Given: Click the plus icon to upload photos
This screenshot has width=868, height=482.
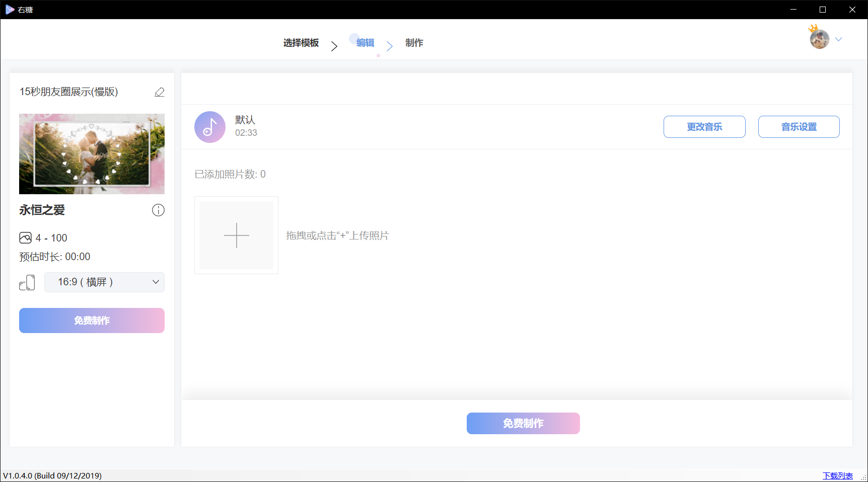Looking at the screenshot, I should pyautogui.click(x=236, y=235).
